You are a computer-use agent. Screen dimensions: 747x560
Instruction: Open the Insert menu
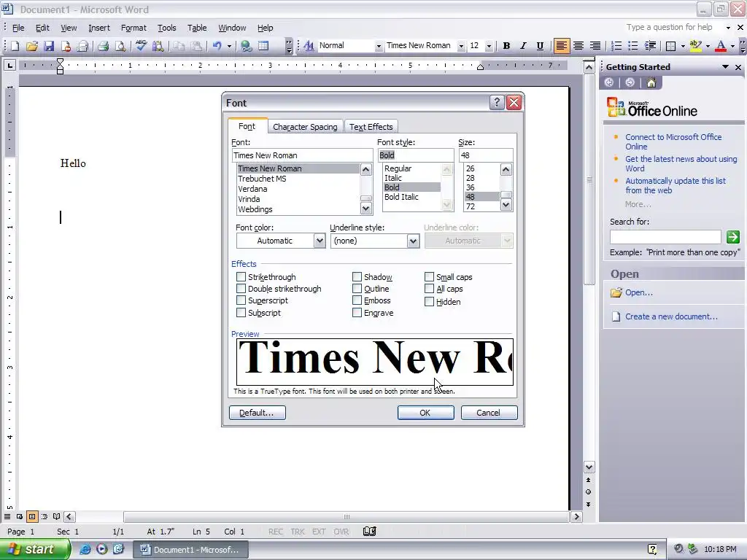[x=99, y=28]
